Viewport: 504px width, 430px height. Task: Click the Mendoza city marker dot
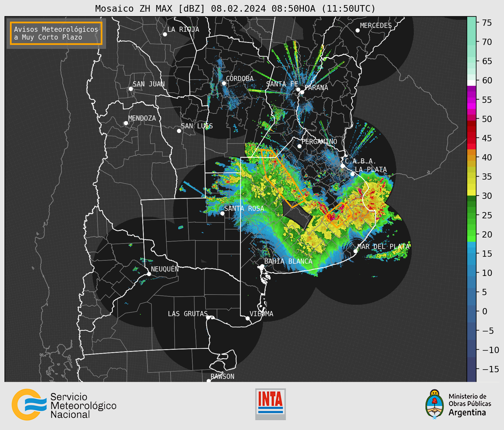(126, 123)
